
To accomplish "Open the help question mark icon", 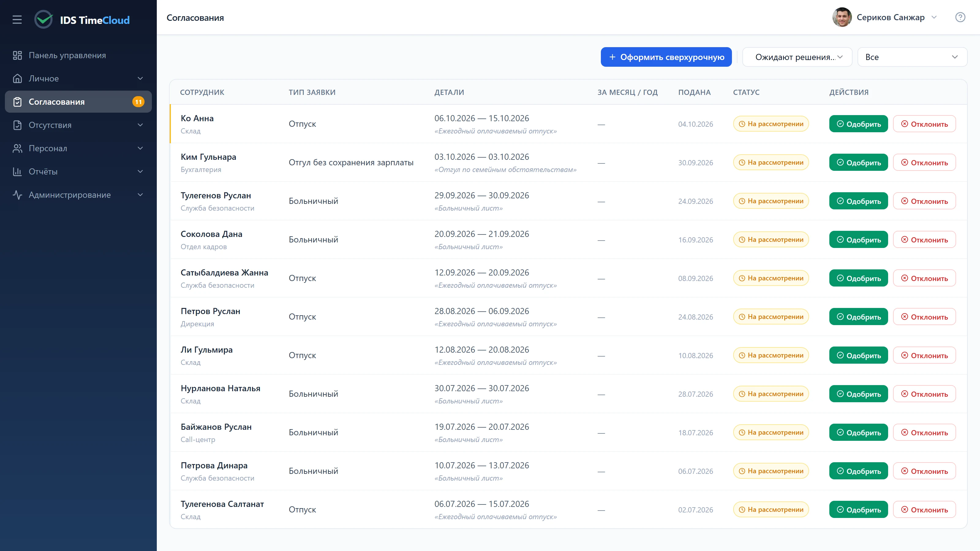I will tap(960, 17).
